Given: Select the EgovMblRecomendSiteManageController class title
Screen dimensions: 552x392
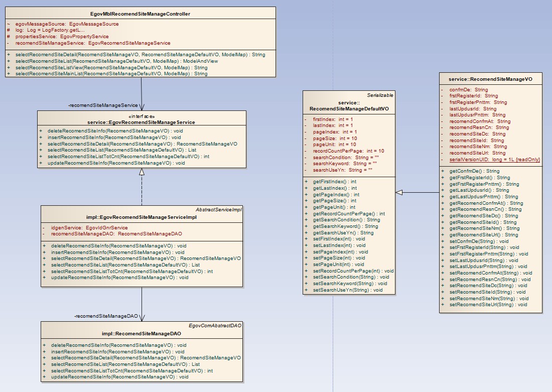Looking at the screenshot, I should pos(140,14).
